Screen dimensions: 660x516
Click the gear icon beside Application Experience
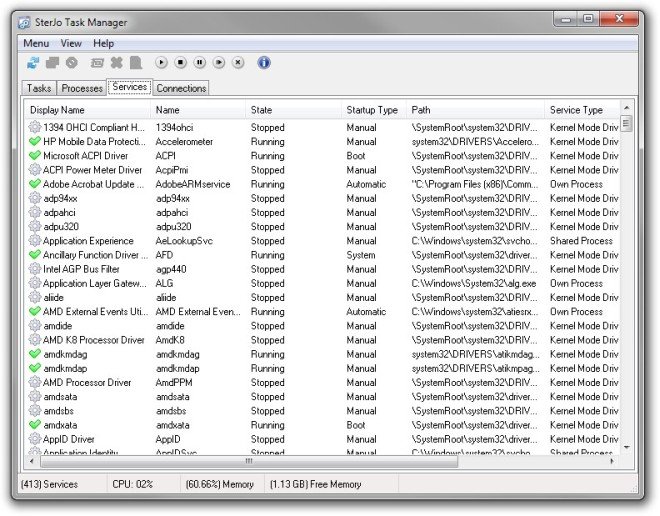pos(35,240)
